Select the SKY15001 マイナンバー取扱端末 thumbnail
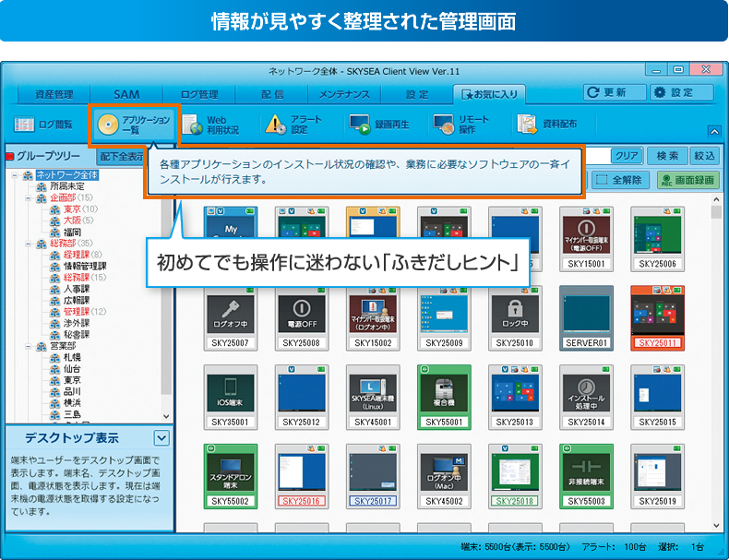Image resolution: width=729 pixels, height=560 pixels. (586, 239)
